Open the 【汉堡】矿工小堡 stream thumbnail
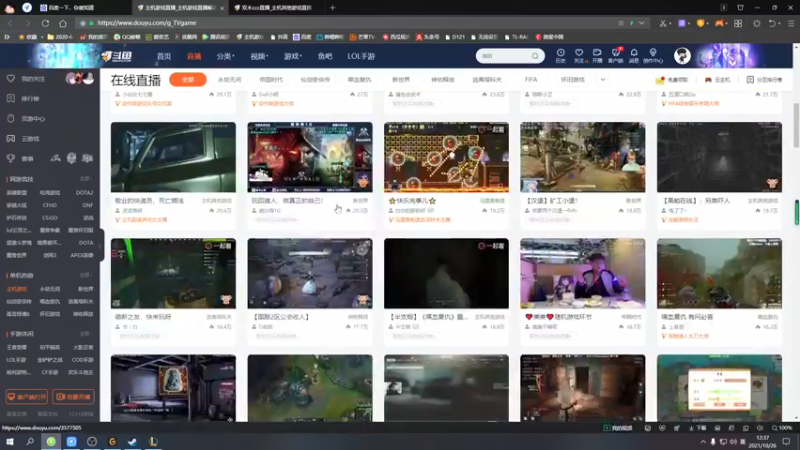This screenshot has height=450, width=800. (x=583, y=157)
